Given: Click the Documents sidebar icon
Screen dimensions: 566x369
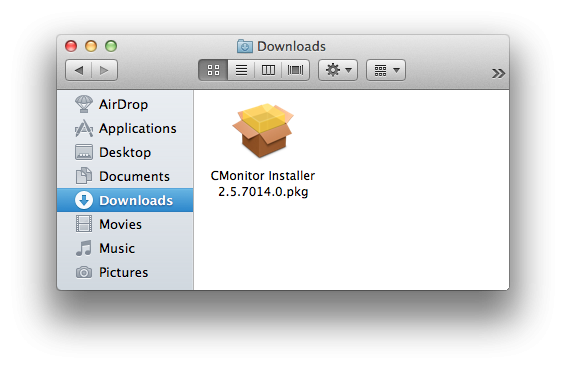Looking at the screenshot, I should [x=84, y=176].
